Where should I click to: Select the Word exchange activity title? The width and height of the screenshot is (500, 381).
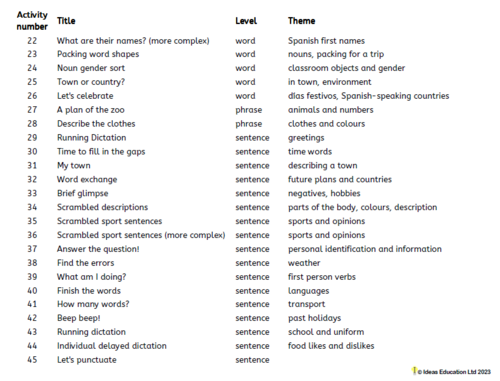(x=87, y=180)
